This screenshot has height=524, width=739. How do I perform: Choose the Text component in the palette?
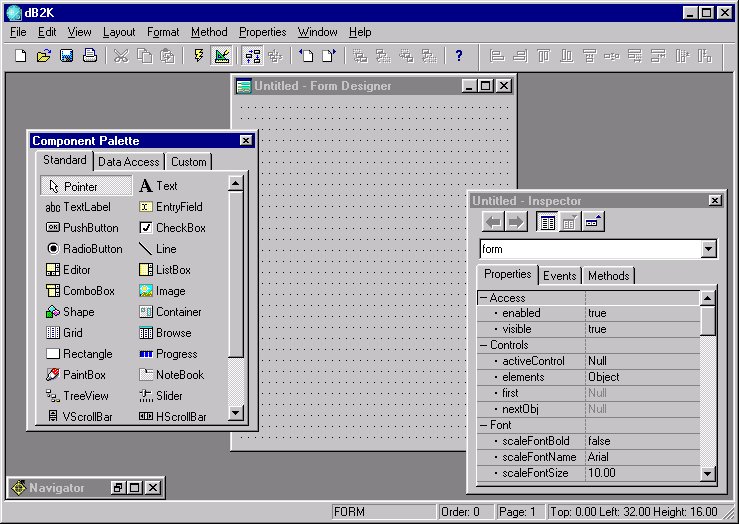coord(158,186)
